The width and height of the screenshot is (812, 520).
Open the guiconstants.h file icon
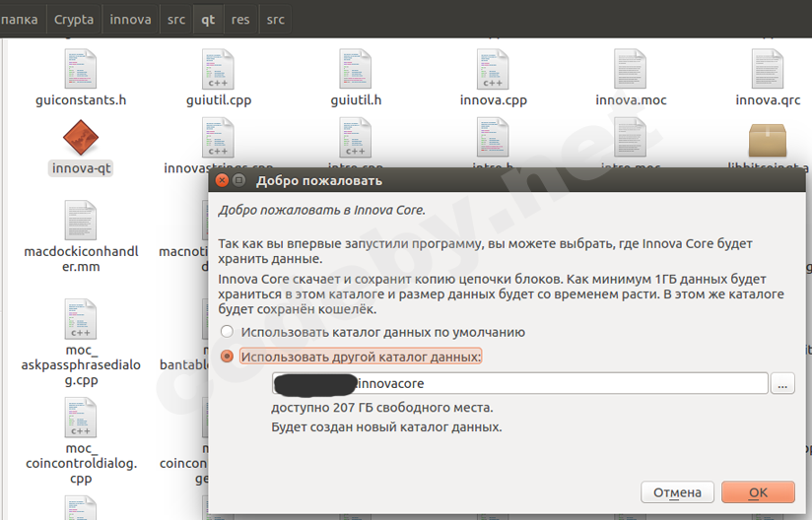[80, 69]
